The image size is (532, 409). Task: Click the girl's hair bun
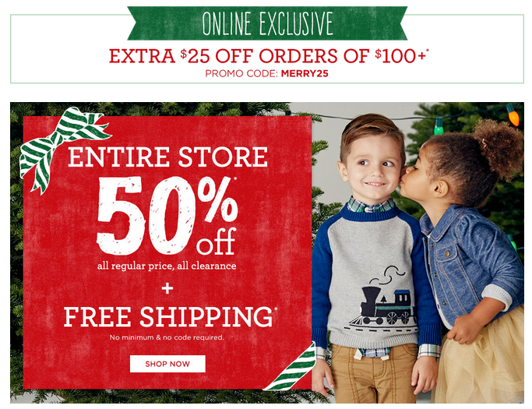point(500,149)
